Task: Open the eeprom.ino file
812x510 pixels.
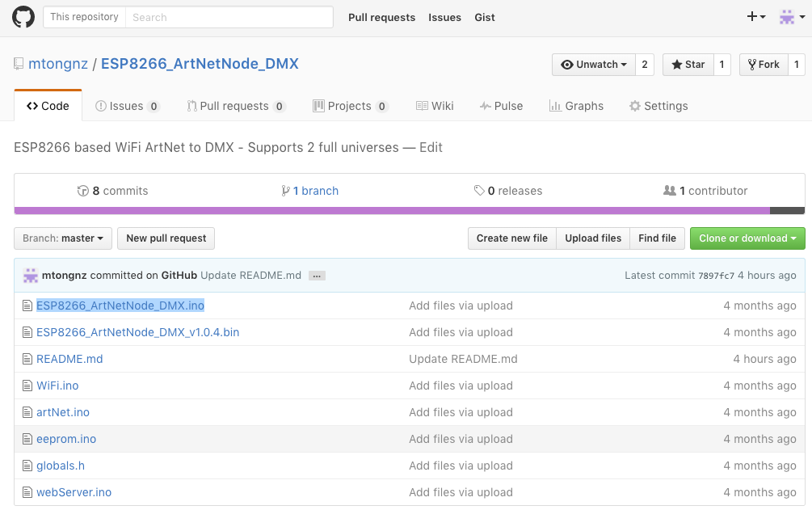Action: pos(66,439)
